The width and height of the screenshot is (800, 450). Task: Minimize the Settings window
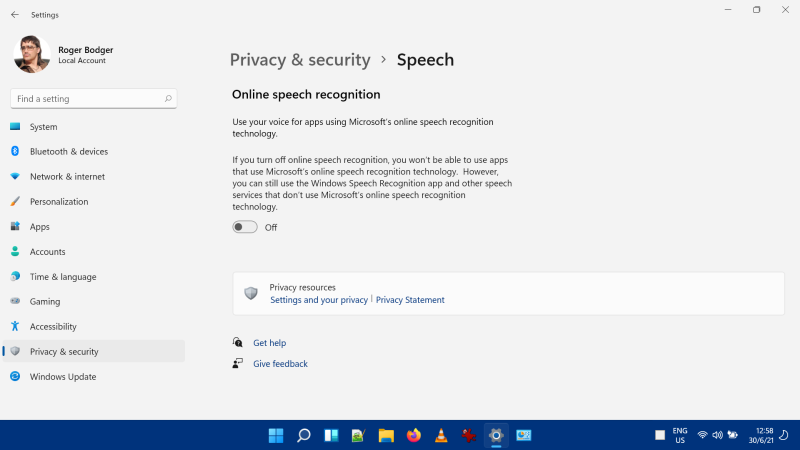pos(728,10)
